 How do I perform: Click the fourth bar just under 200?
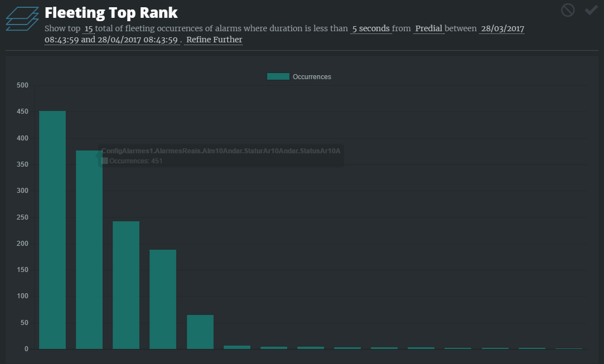tap(163, 299)
